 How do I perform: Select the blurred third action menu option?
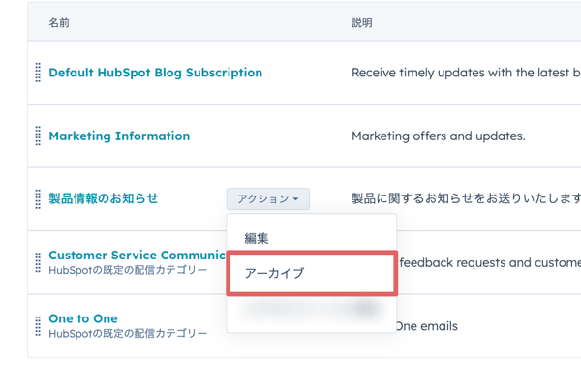coord(310,310)
